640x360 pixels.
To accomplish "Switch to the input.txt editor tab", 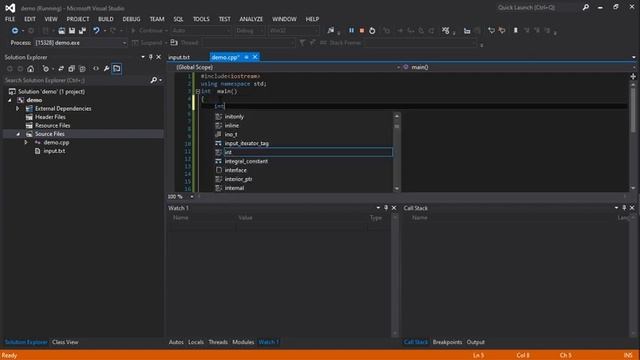I will tap(179, 57).
